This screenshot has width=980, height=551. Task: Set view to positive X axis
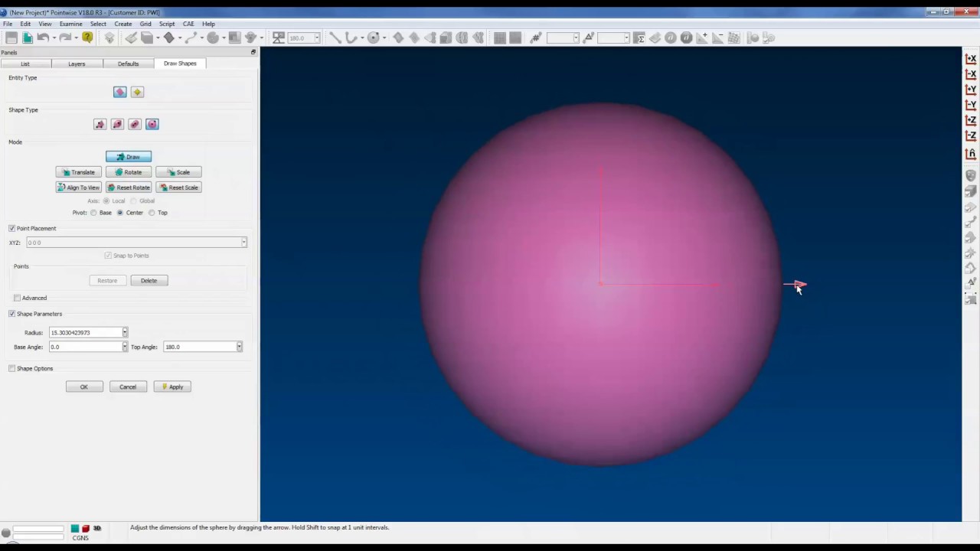tap(971, 59)
